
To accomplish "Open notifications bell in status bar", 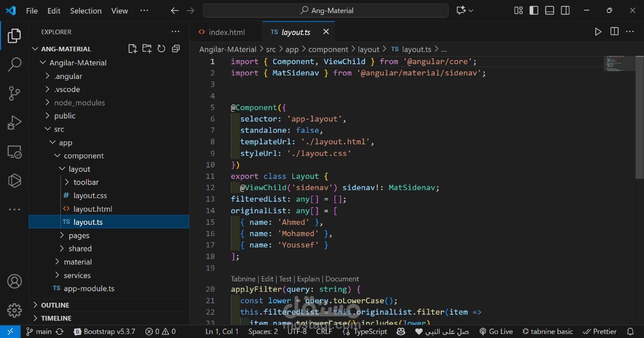I will click(x=630, y=331).
